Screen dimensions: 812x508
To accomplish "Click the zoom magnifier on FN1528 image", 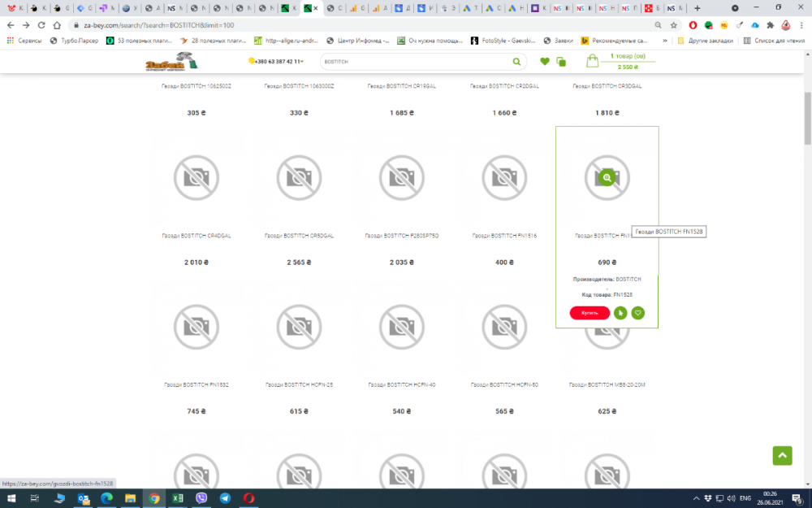I will point(607,178).
